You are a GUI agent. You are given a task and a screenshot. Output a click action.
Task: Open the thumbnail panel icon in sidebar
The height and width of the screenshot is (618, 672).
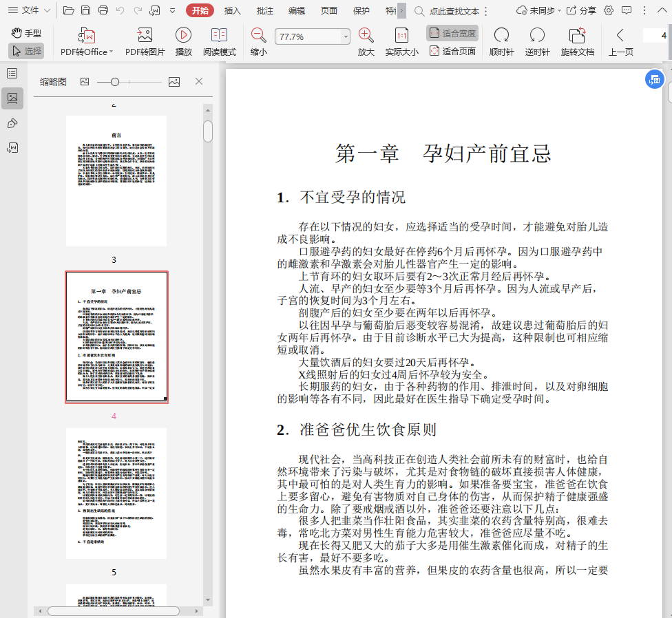click(12, 98)
